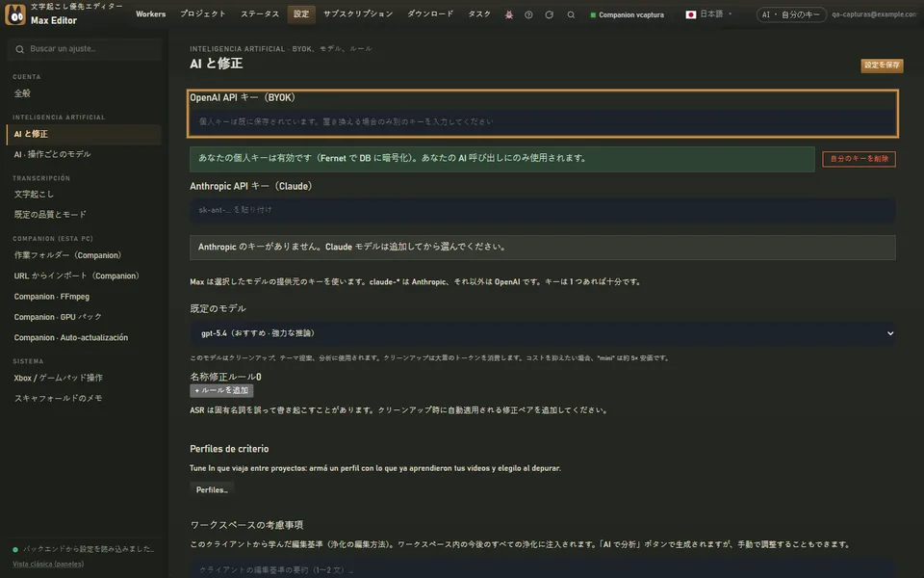Viewport: 924px width, 578px height.
Task: Open the Workers menu
Action: pyautogui.click(x=151, y=14)
